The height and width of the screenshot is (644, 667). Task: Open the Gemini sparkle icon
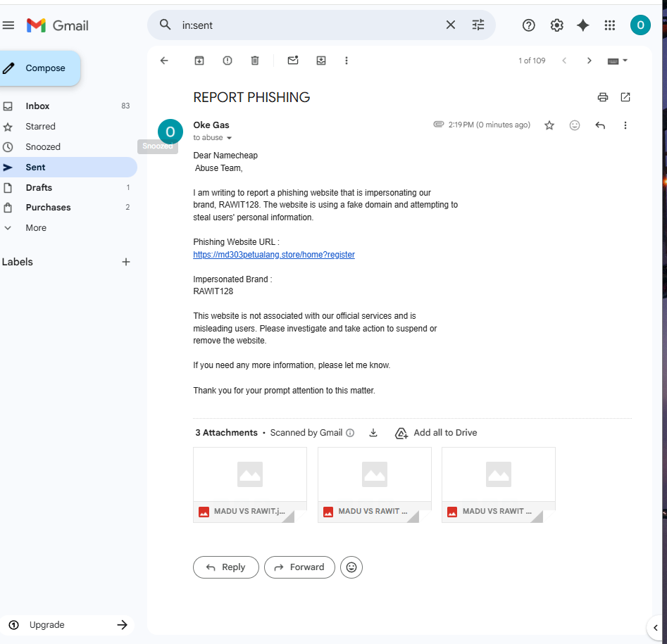[x=582, y=25]
